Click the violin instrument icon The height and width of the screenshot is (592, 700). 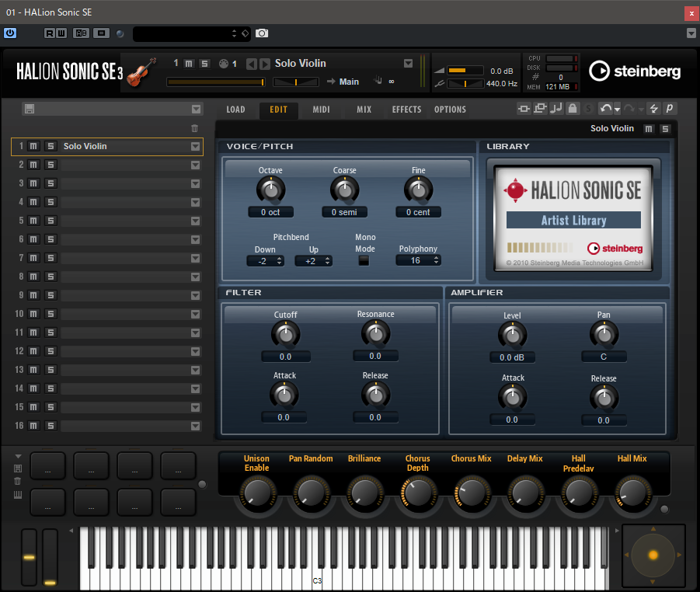coord(141,72)
